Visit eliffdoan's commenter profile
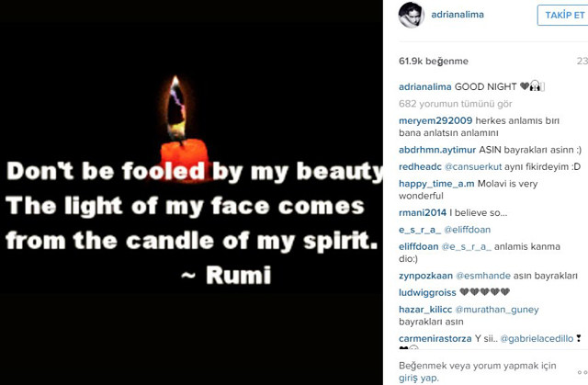 pyautogui.click(x=419, y=246)
